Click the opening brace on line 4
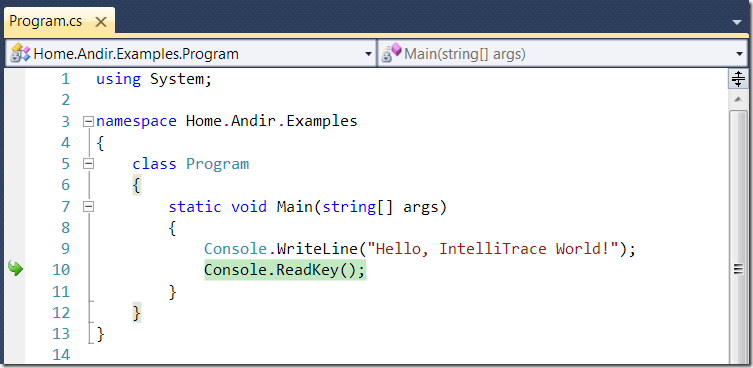 click(100, 143)
